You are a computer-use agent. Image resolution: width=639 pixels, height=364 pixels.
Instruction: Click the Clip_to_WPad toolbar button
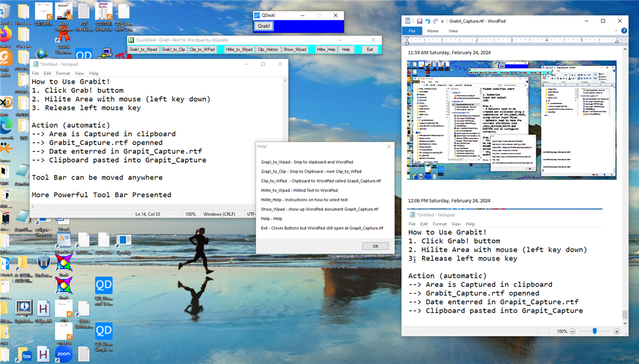tap(202, 49)
